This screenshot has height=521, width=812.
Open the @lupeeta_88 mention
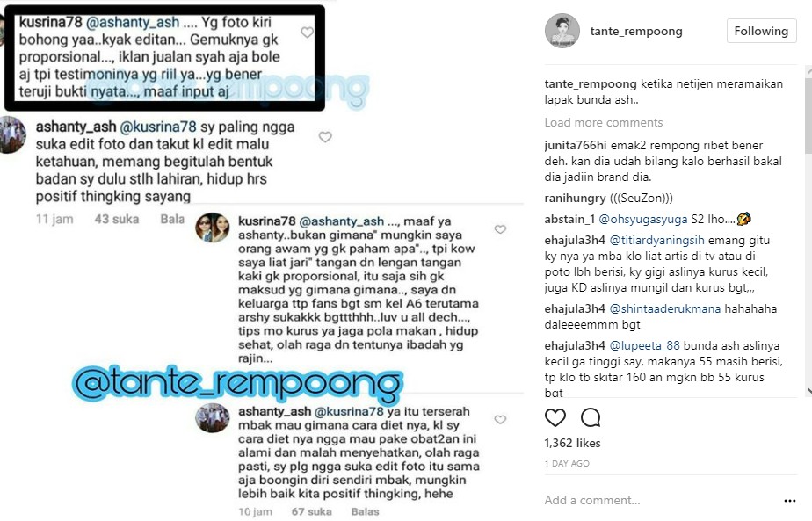[644, 345]
